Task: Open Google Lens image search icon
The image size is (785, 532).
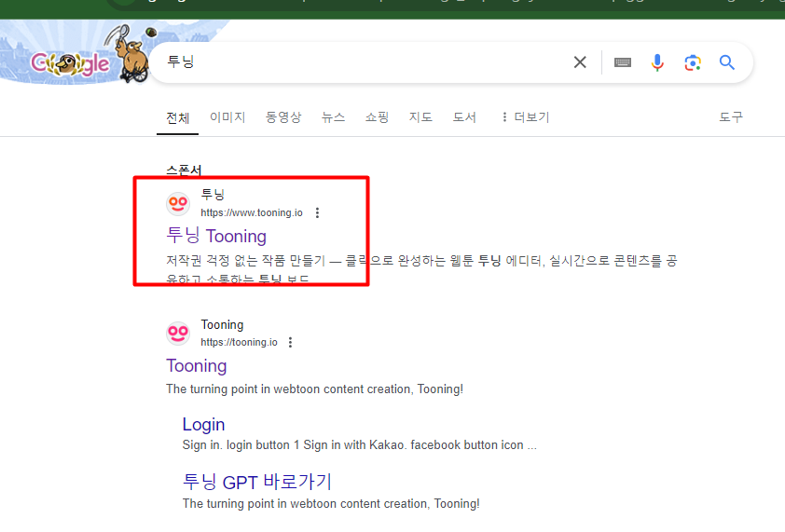Action: pyautogui.click(x=693, y=62)
